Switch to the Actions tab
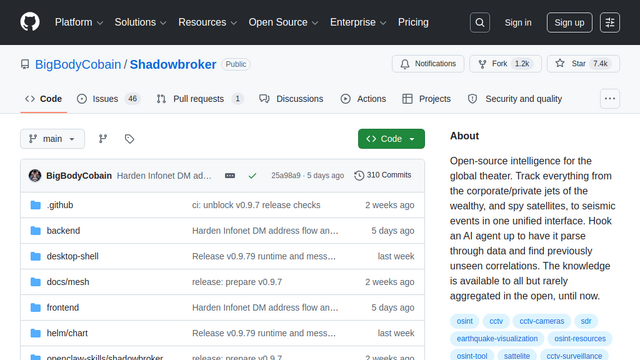The image size is (640, 360). click(x=363, y=99)
